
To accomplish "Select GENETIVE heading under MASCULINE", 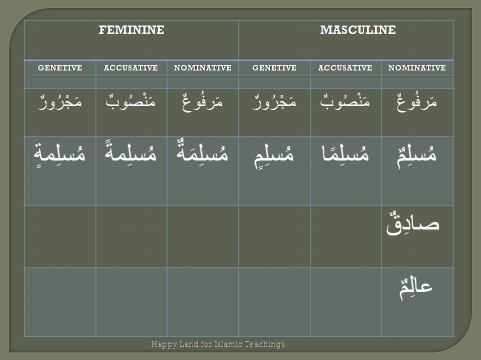I will [274, 68].
